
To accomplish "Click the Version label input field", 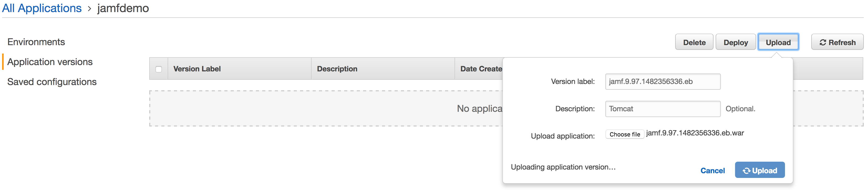I will (663, 82).
